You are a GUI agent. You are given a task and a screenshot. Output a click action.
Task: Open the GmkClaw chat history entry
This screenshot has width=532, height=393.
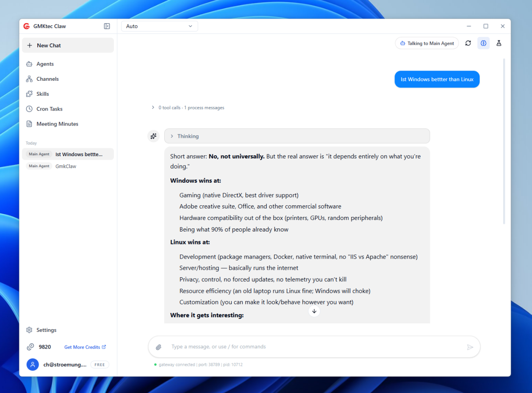(68, 166)
